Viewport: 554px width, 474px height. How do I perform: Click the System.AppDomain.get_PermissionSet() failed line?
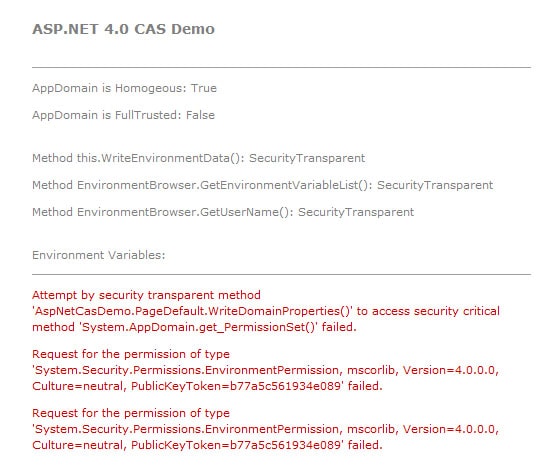click(194, 327)
